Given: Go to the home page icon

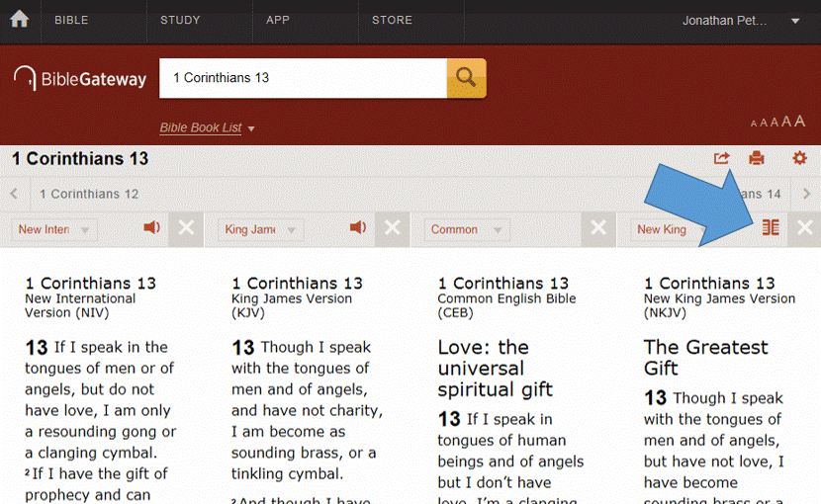Looking at the screenshot, I should point(20,20).
